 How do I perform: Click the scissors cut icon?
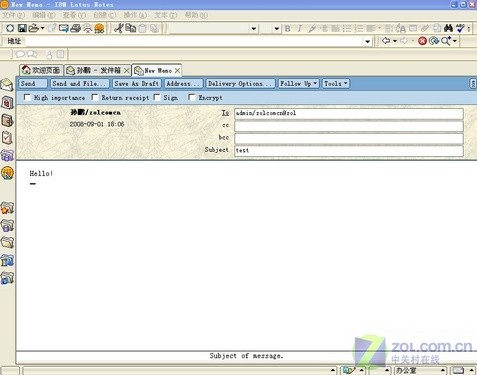tap(118, 28)
